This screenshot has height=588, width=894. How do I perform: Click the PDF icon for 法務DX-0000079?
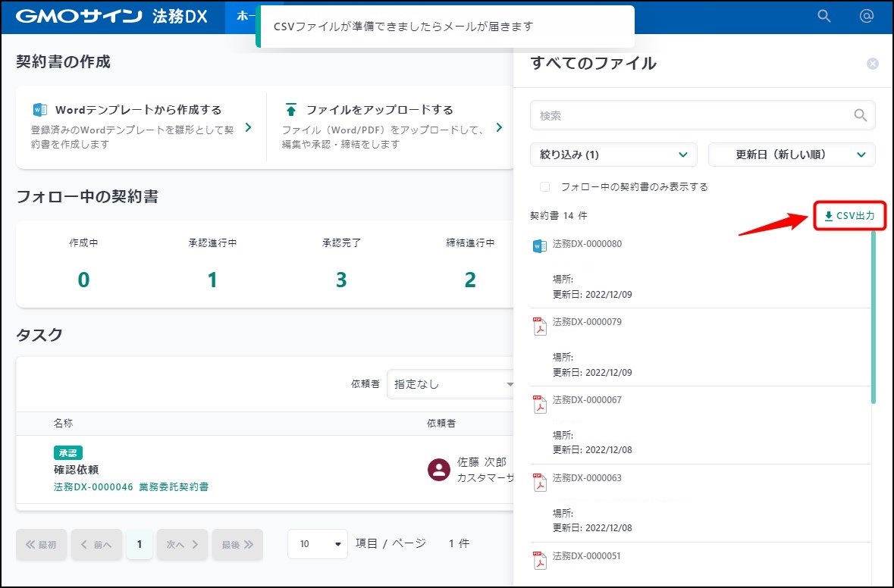tap(539, 326)
